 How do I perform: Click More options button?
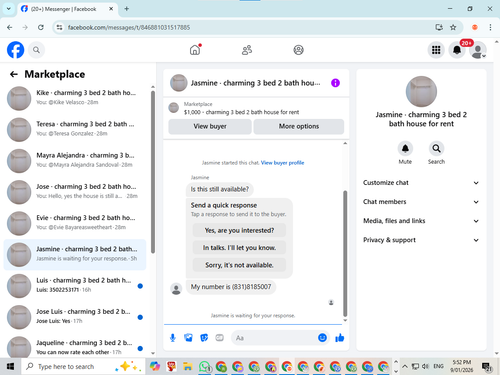pos(299,126)
